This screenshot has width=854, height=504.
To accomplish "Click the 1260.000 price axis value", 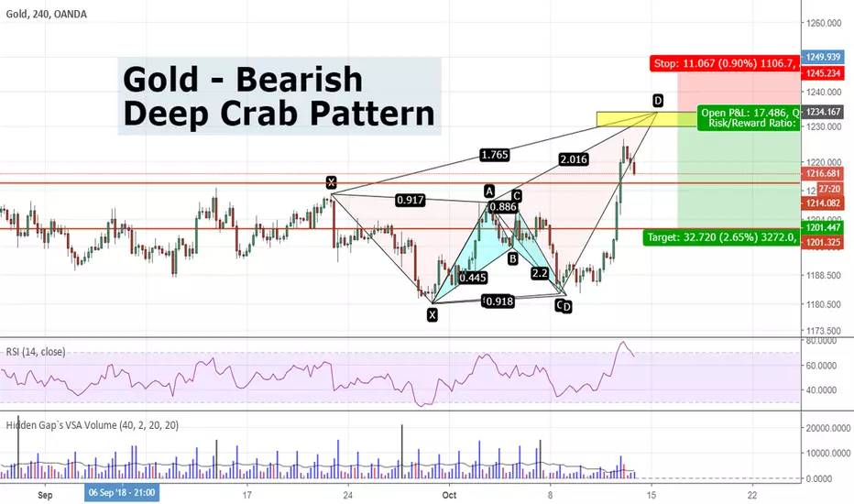I will (824, 23).
